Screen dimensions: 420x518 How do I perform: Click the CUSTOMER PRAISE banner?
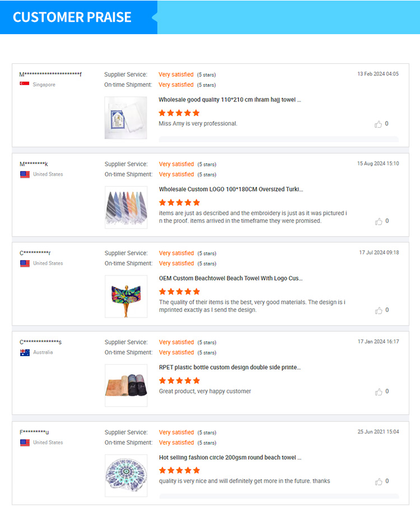73,17
